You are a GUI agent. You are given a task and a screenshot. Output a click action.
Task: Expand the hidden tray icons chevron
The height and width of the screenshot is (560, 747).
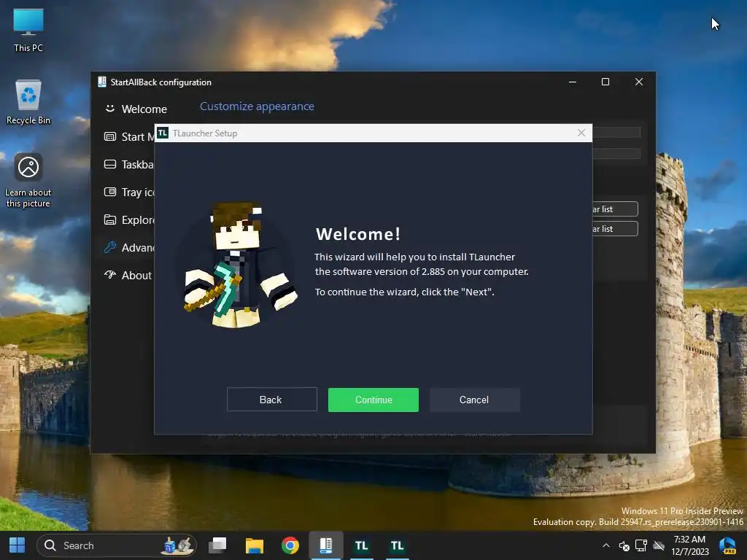click(606, 545)
